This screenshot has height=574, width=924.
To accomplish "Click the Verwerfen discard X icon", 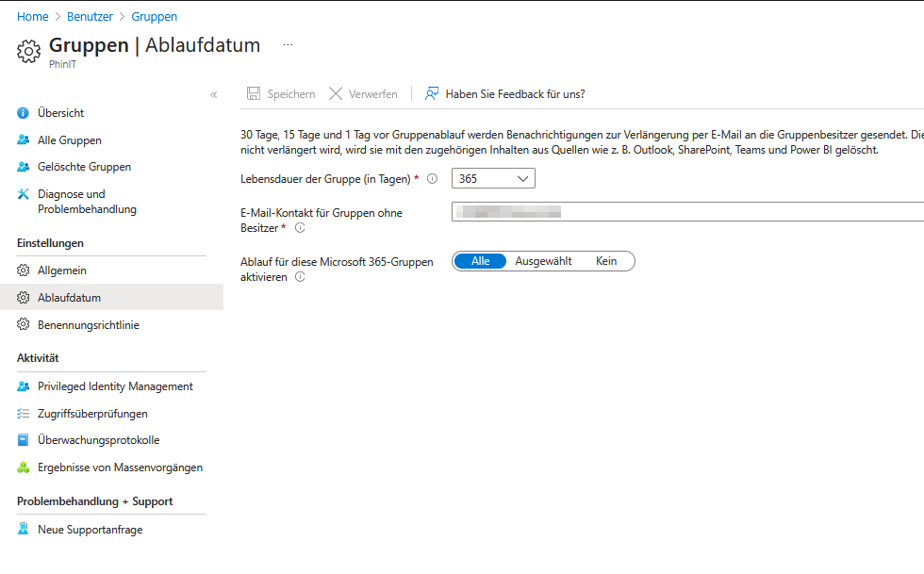I will 336,93.
